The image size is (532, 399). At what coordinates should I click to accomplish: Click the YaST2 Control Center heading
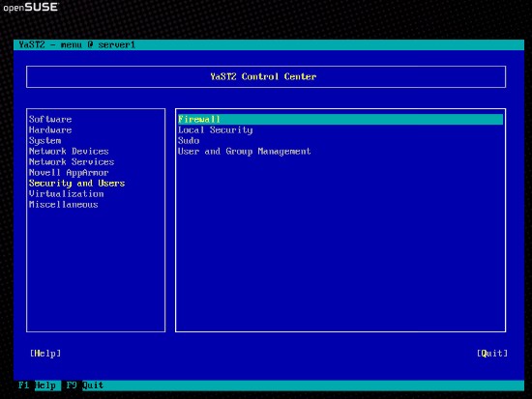click(x=263, y=76)
